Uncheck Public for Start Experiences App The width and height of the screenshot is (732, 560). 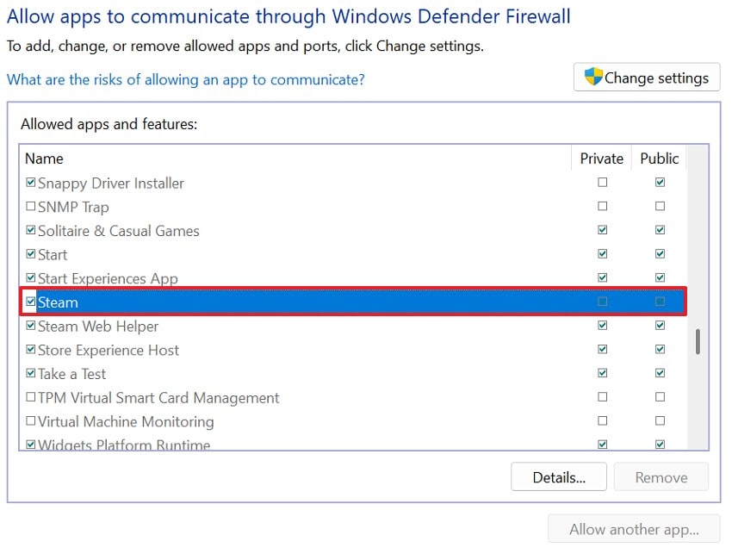pos(660,278)
